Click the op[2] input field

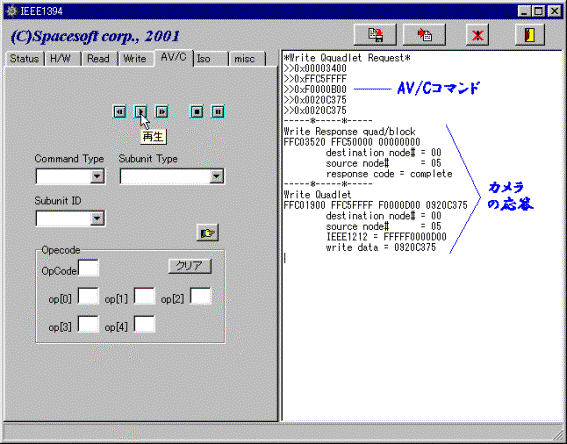[201, 296]
